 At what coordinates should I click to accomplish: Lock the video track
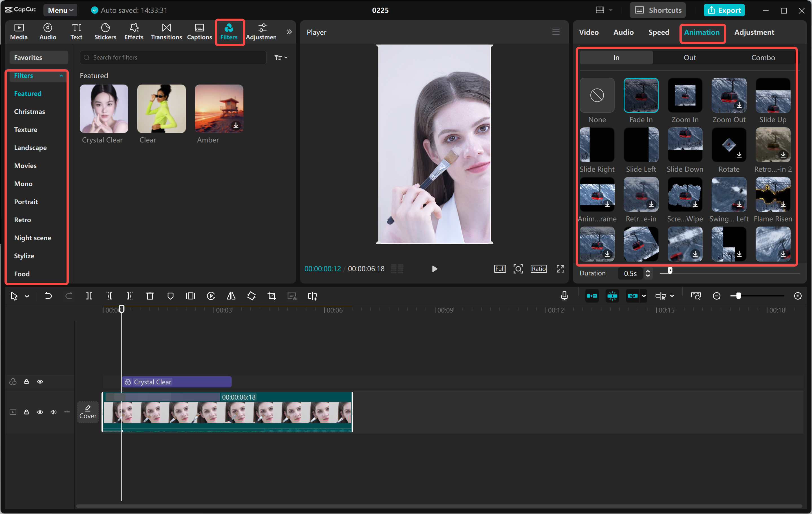27,412
